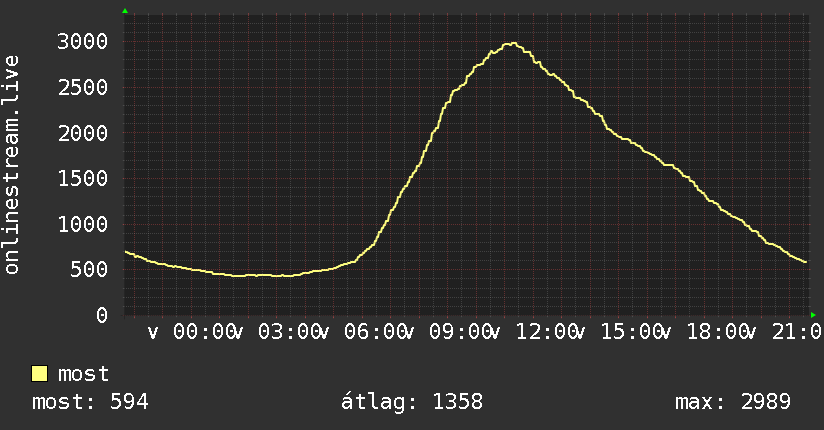Click the 1000 y-axis label

pyautogui.click(x=83, y=224)
